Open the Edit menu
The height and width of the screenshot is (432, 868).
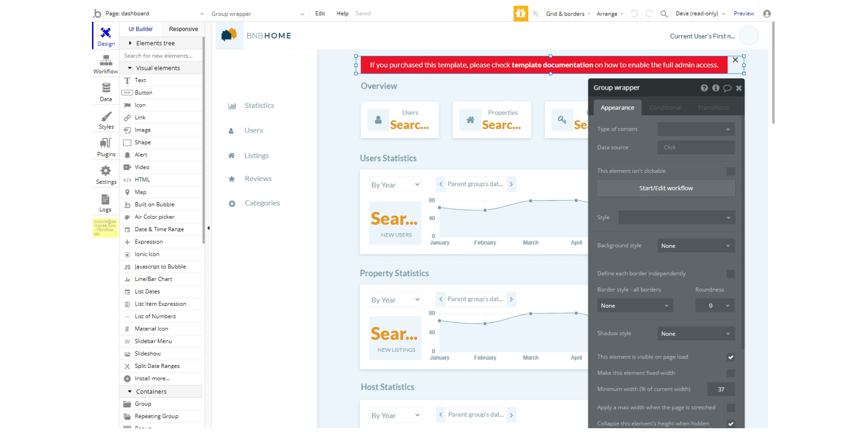320,13
